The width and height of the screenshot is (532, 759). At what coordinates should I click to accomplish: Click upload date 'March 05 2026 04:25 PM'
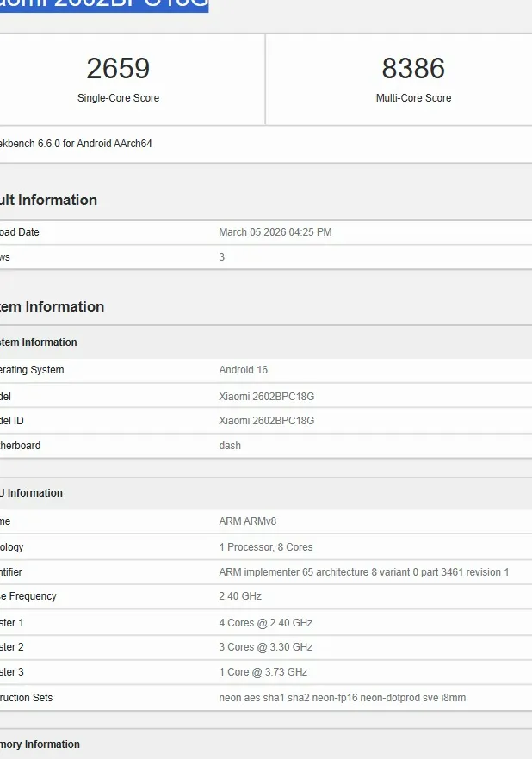coord(275,232)
